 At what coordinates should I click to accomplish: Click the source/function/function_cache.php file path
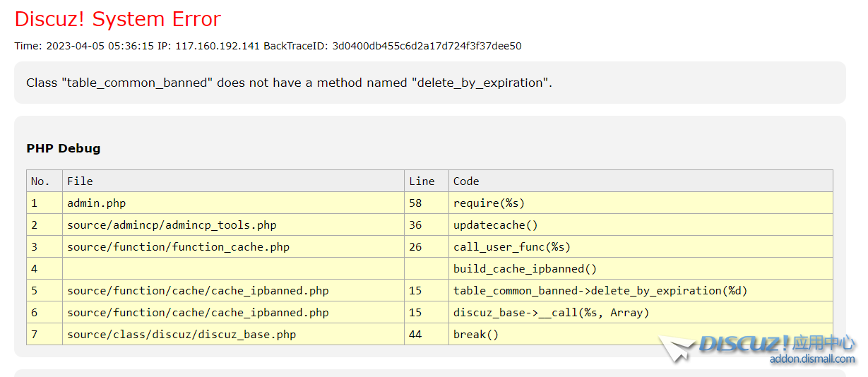[x=178, y=247]
